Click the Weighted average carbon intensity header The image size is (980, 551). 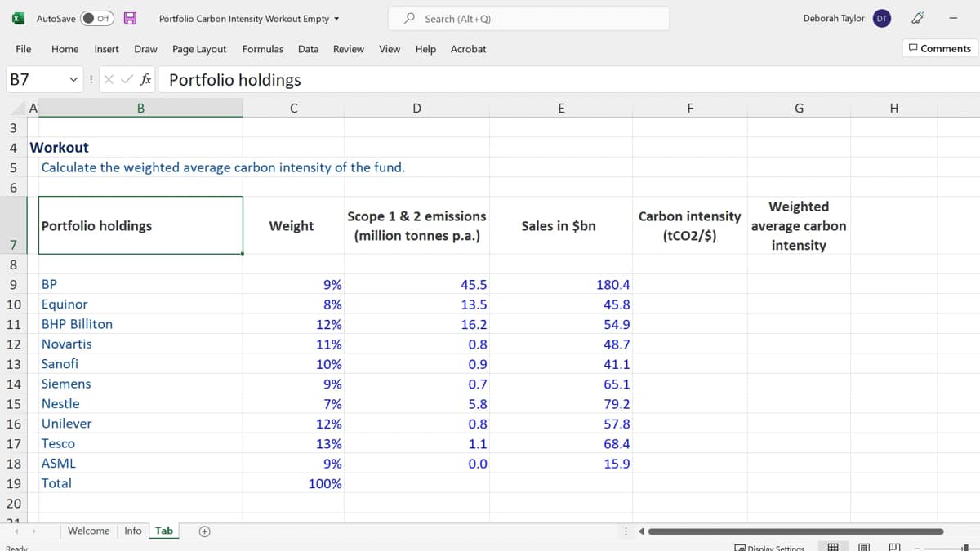(799, 226)
